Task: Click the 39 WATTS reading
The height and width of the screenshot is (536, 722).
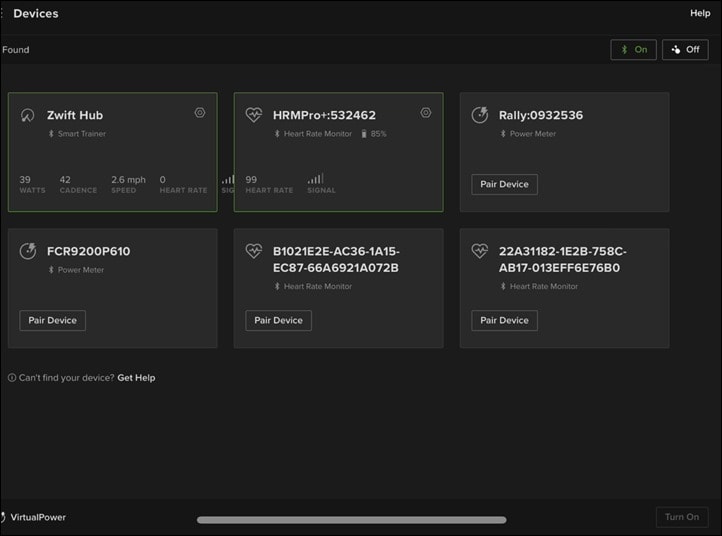Action: pyautogui.click(x=32, y=184)
